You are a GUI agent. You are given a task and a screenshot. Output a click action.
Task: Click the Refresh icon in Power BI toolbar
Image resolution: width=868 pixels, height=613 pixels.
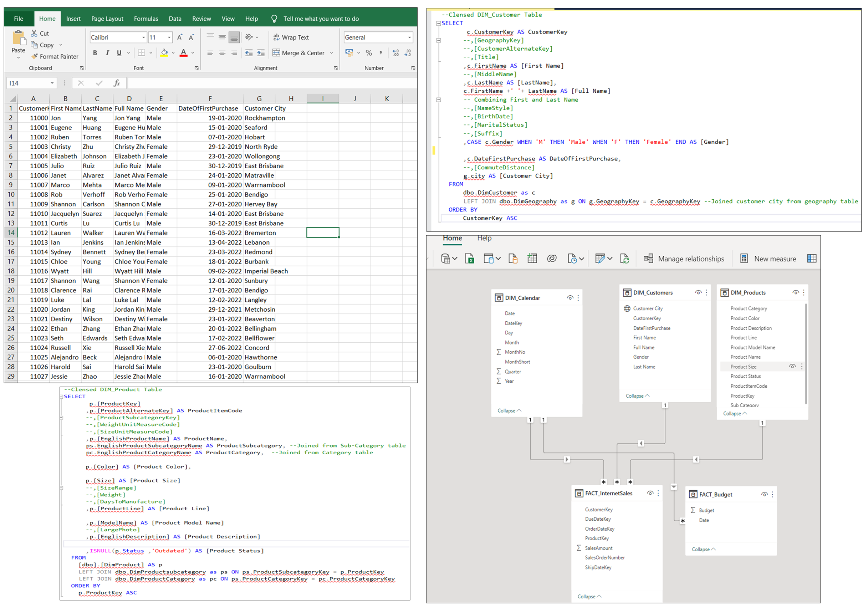coord(625,259)
